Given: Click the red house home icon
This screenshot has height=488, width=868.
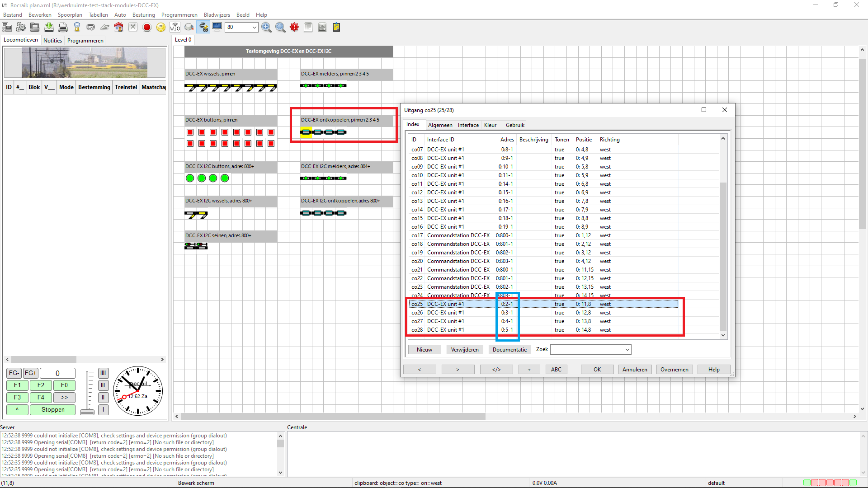Looking at the screenshot, I should 118,27.
